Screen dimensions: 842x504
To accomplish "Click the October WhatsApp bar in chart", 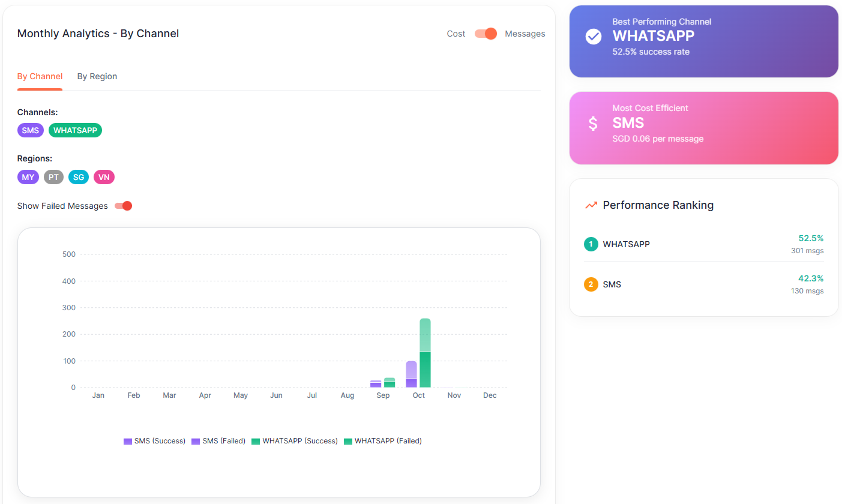I will pos(425,354).
